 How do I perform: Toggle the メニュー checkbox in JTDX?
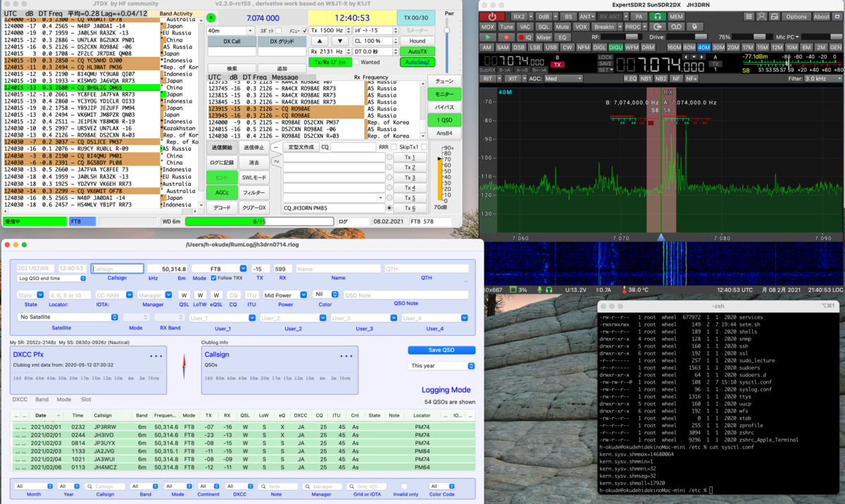coord(305,30)
